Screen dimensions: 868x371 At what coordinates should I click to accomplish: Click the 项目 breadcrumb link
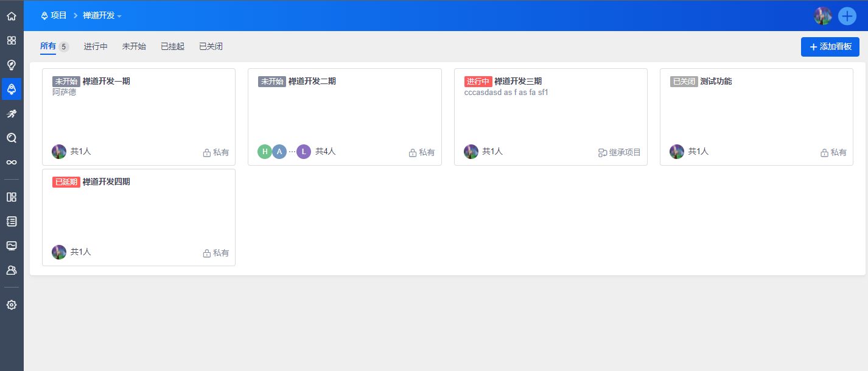point(58,16)
